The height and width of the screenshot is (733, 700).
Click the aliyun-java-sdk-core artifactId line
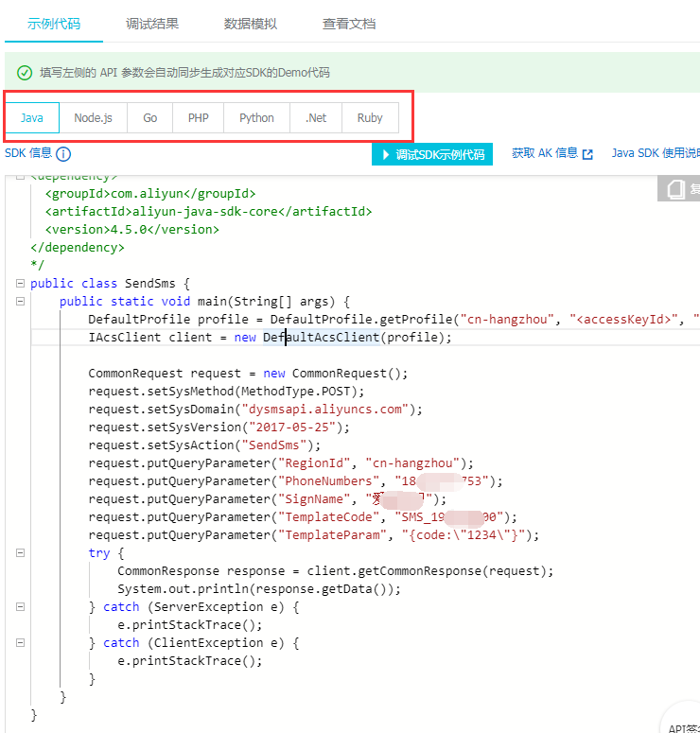pyautogui.click(x=208, y=212)
